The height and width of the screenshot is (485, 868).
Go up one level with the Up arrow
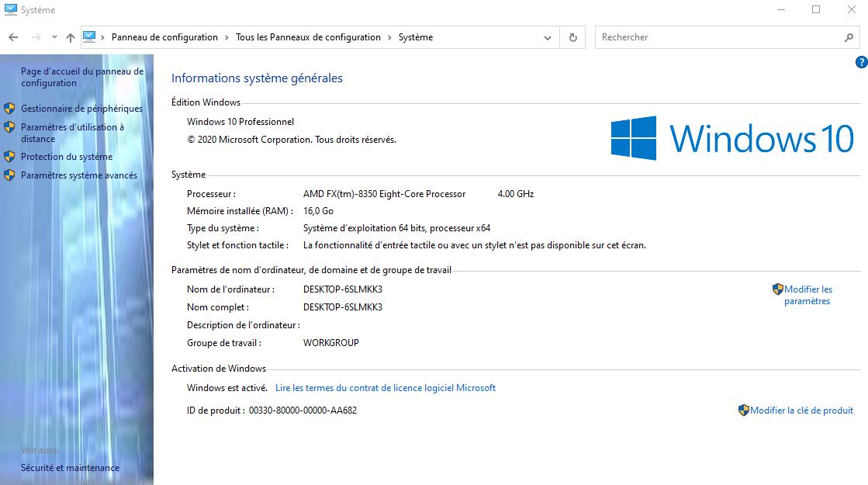(71, 37)
